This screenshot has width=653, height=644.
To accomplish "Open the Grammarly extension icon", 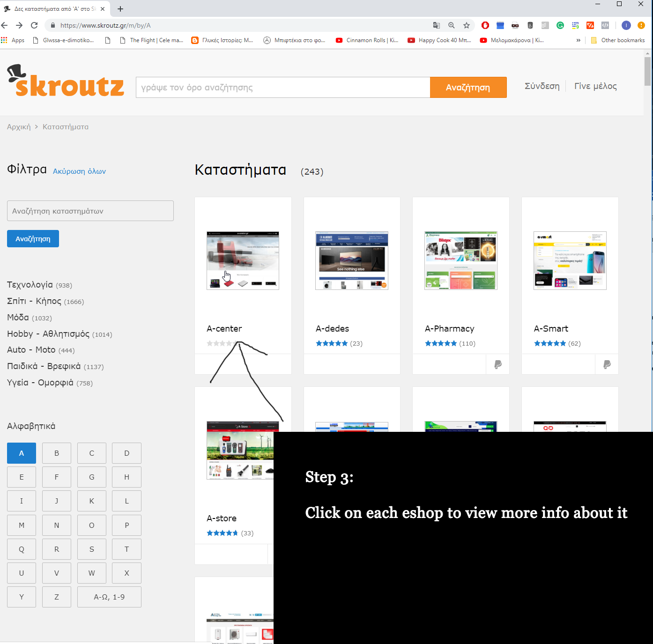I will (560, 25).
